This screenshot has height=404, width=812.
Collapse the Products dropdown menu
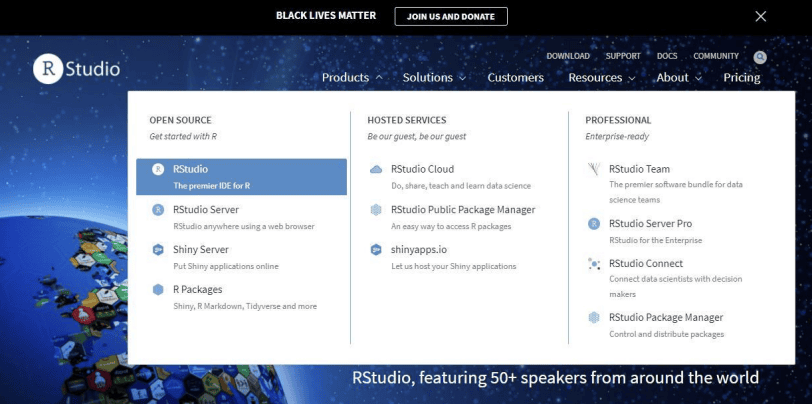click(x=352, y=78)
